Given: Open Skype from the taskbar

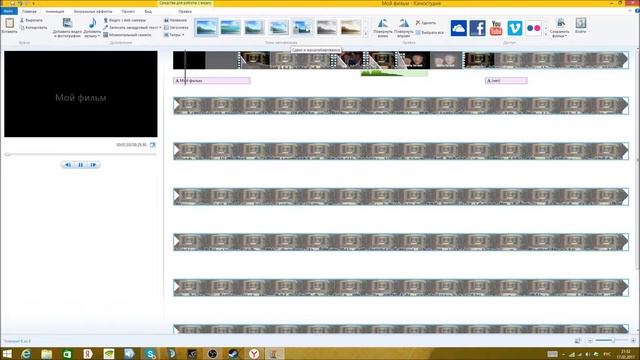Looking at the screenshot, I should click(x=151, y=354).
